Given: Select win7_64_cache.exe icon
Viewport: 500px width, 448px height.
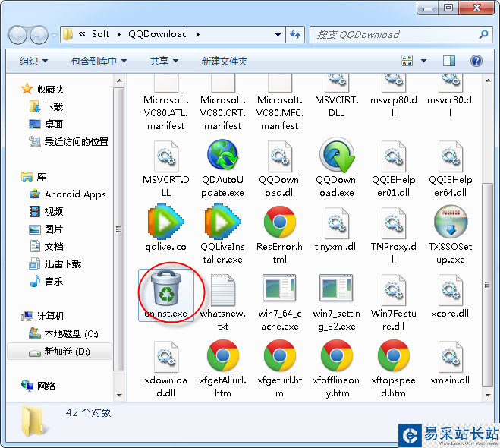Looking at the screenshot, I should pos(280,288).
